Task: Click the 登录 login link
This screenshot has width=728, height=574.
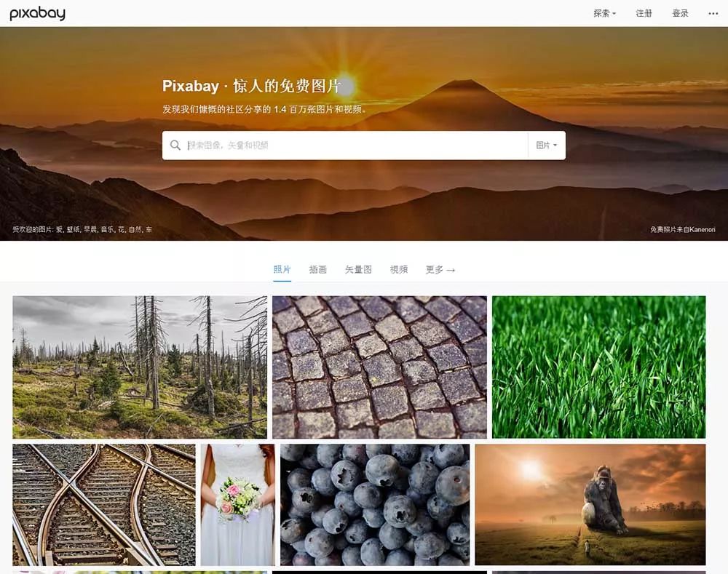Action: [x=680, y=13]
